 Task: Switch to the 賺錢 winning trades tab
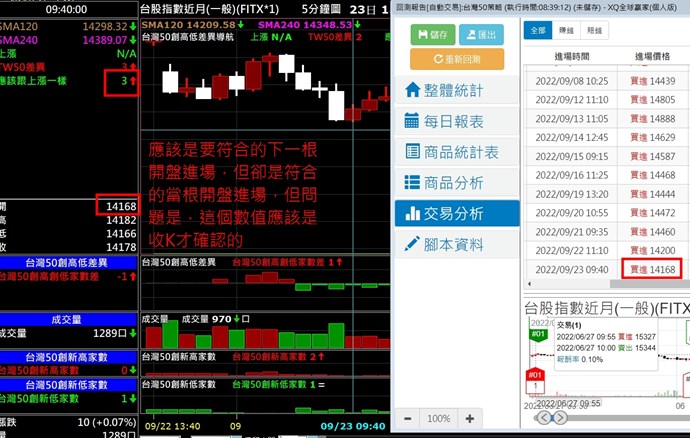click(566, 30)
